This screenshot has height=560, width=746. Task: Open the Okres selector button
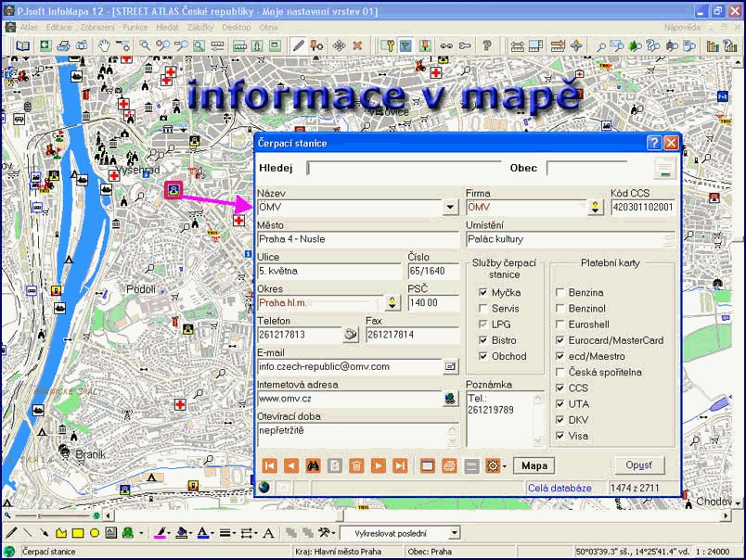[392, 303]
